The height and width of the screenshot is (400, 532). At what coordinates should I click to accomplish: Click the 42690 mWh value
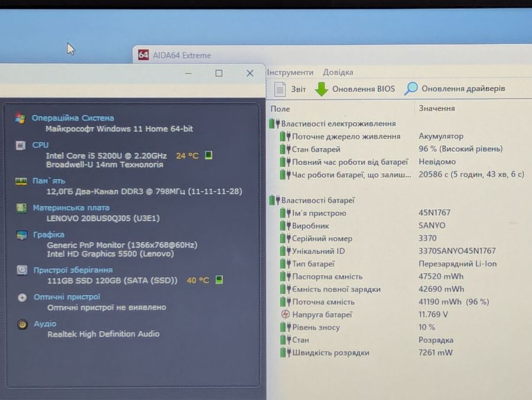pos(441,289)
